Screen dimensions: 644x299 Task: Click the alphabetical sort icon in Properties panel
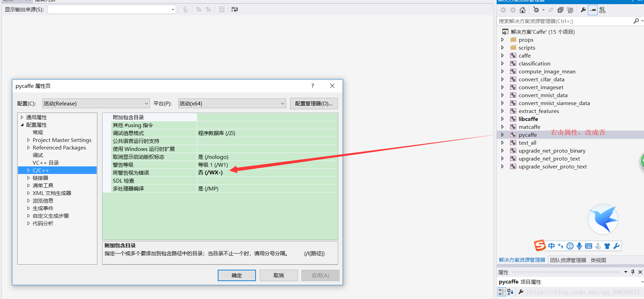pyautogui.click(x=511, y=292)
